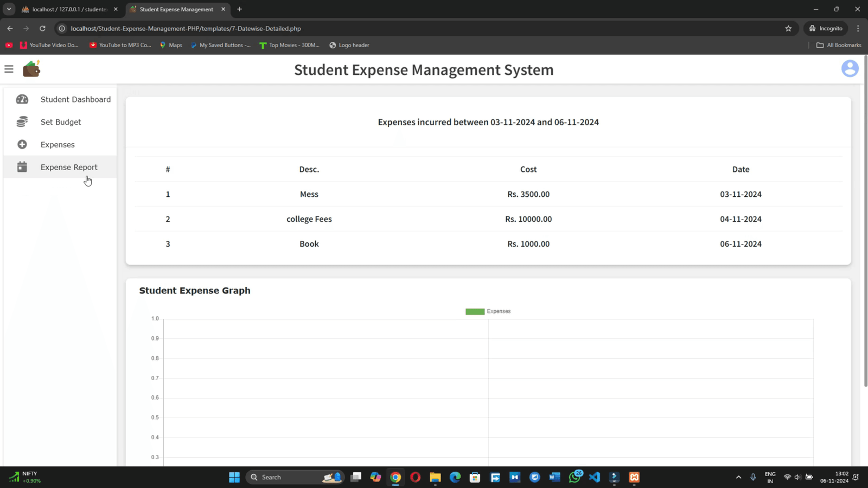Click the browser address bar URL
Image resolution: width=868 pixels, height=488 pixels.
[186, 28]
